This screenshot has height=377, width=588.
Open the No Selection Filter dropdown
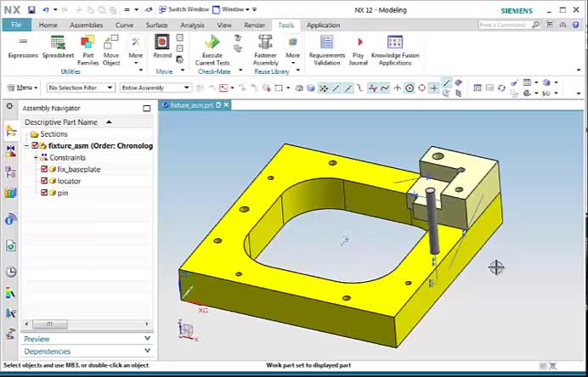(81, 87)
